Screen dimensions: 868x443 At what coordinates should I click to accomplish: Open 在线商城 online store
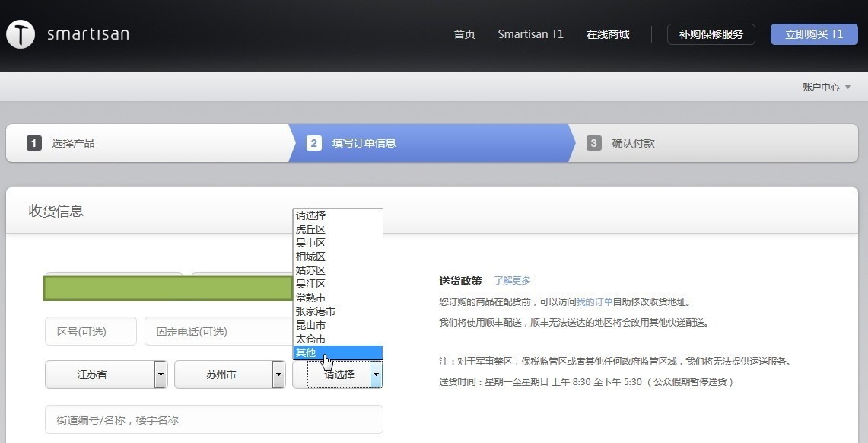(608, 34)
